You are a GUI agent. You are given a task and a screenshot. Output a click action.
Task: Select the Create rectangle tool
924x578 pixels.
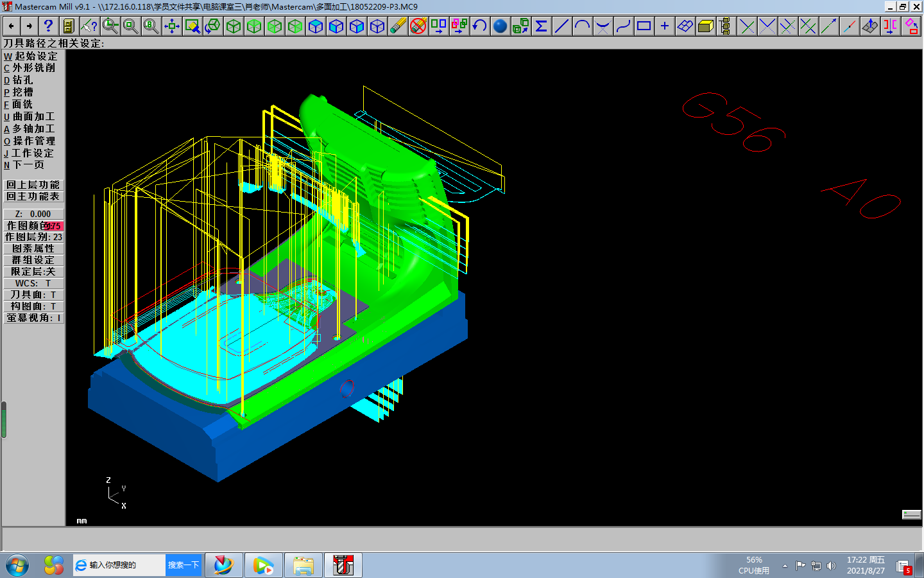tap(644, 26)
